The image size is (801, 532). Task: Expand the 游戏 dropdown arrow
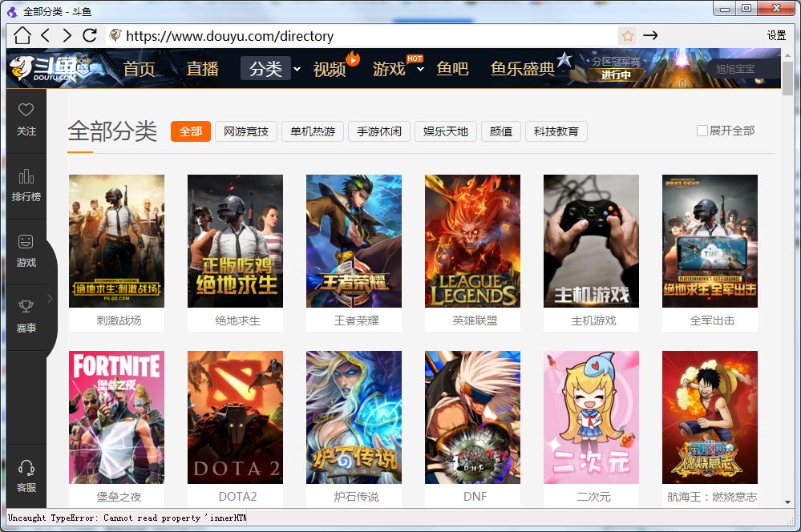[x=420, y=69]
